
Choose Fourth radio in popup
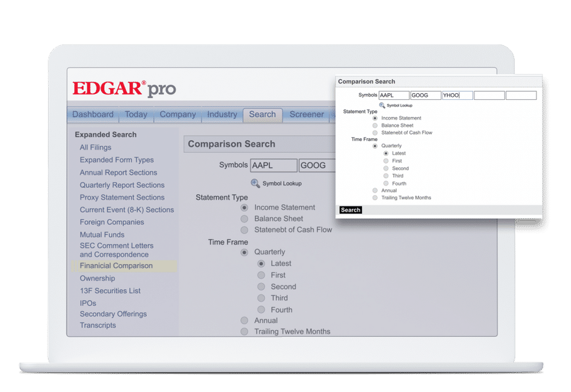pyautogui.click(x=385, y=183)
